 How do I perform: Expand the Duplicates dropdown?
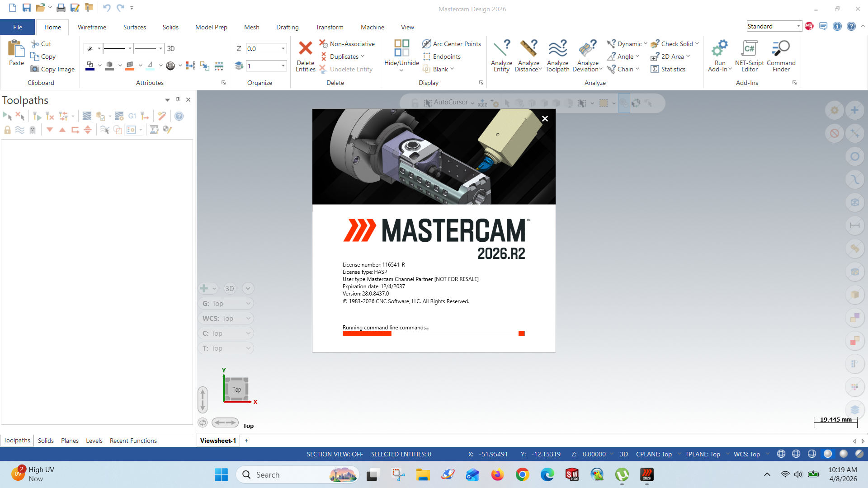[363, 56]
